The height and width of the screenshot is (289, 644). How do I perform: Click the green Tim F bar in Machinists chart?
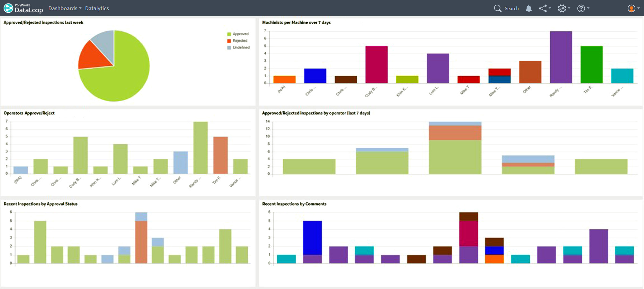[591, 65]
